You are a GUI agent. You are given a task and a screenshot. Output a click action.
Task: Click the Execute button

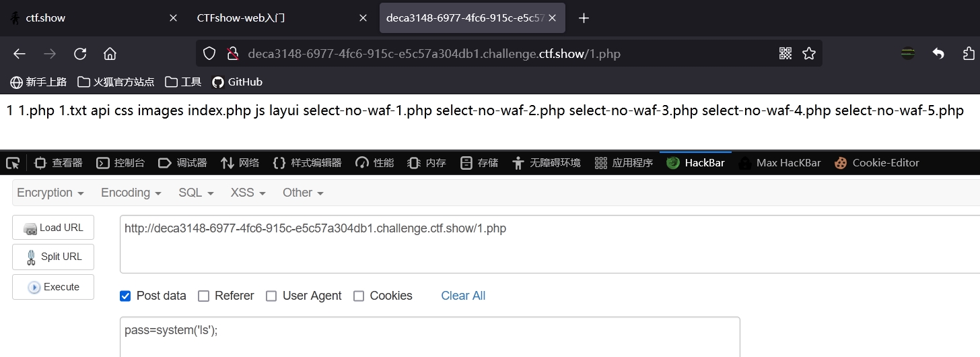[53, 287]
